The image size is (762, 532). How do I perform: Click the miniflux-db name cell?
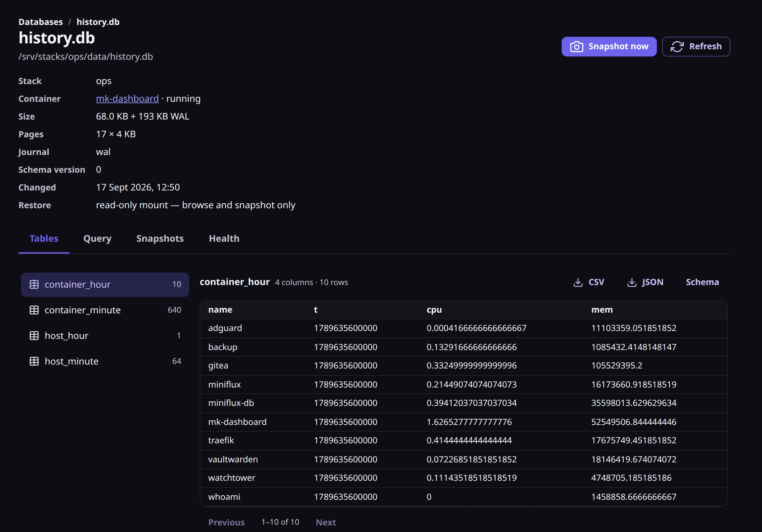click(x=231, y=403)
